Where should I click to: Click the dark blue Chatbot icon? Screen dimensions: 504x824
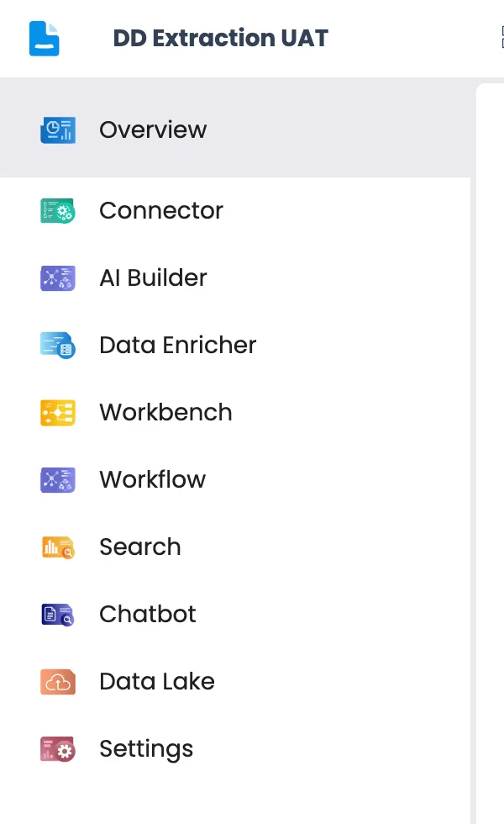58,615
